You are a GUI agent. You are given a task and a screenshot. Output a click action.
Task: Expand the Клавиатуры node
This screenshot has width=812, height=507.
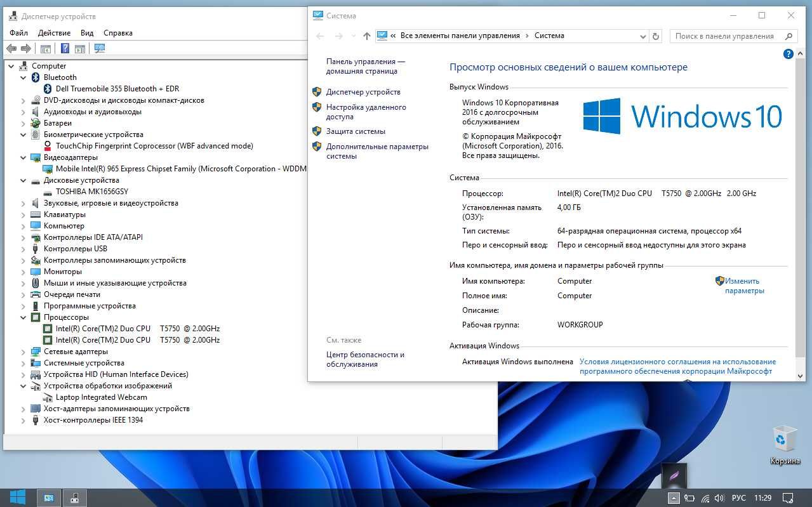(x=23, y=214)
